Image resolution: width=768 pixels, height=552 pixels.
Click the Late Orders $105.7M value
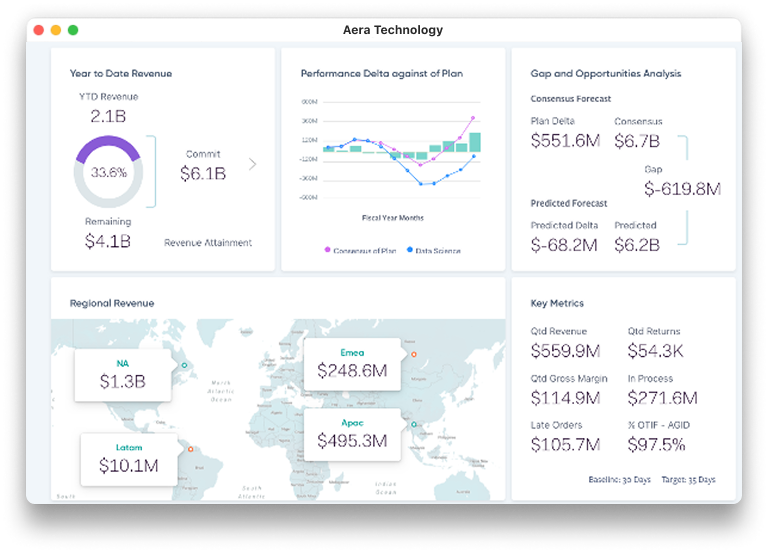pos(565,445)
